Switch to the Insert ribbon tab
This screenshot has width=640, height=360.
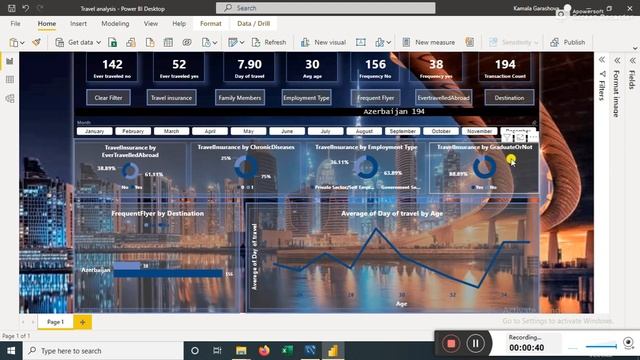[x=78, y=24]
